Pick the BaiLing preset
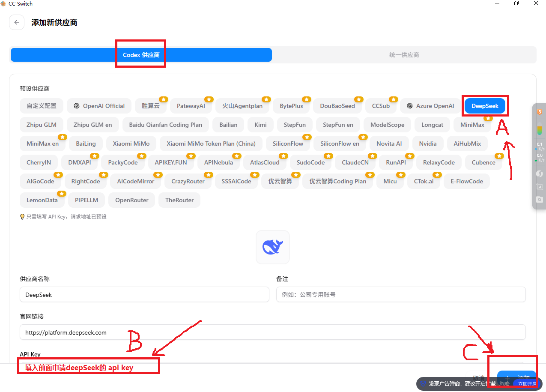The height and width of the screenshot is (392, 546). (86, 144)
